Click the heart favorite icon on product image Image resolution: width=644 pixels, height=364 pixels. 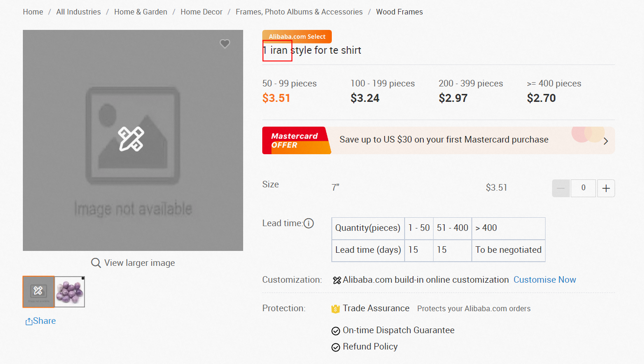(x=225, y=44)
